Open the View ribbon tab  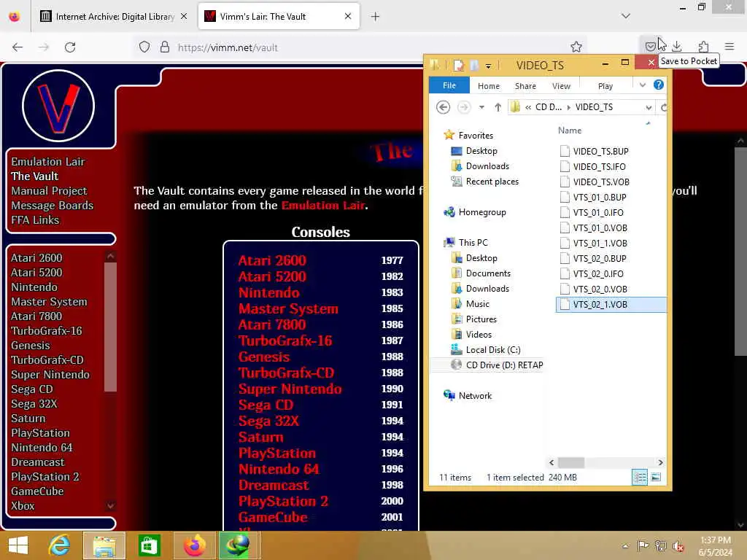561,86
